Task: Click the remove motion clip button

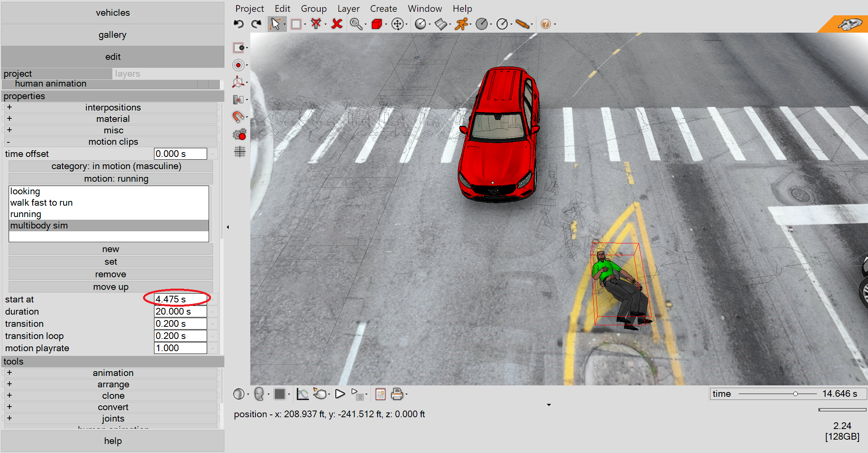Action: pos(111,274)
